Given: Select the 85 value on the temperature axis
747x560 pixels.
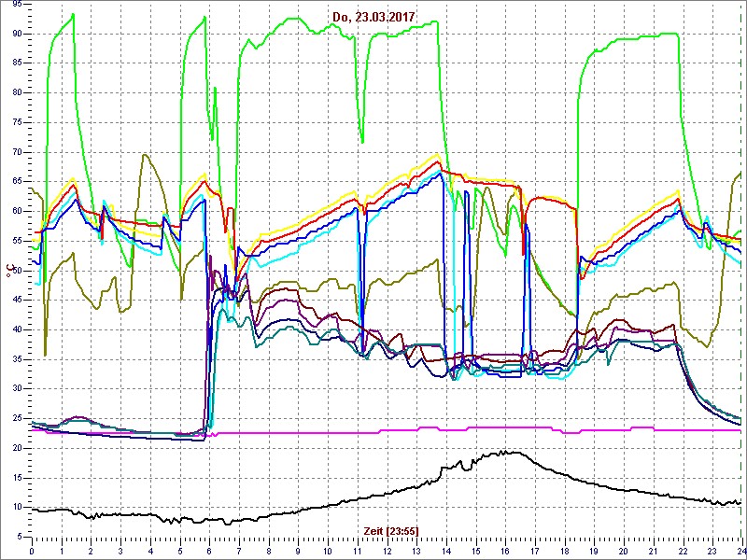Looking at the screenshot, I should click(16, 63).
